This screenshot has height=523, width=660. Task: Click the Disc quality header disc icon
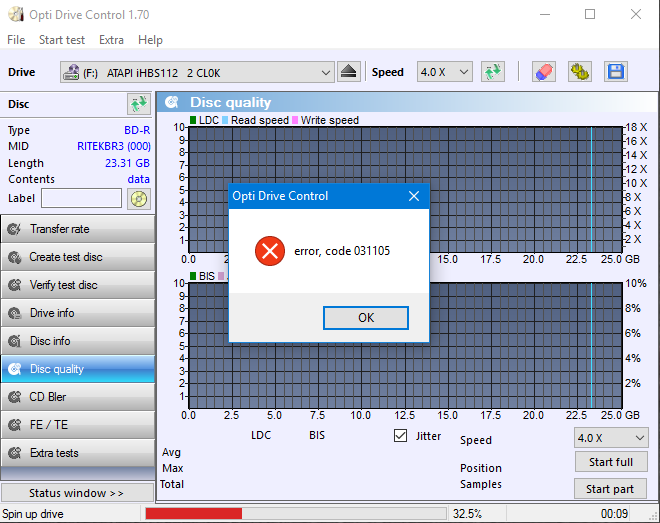pos(172,102)
